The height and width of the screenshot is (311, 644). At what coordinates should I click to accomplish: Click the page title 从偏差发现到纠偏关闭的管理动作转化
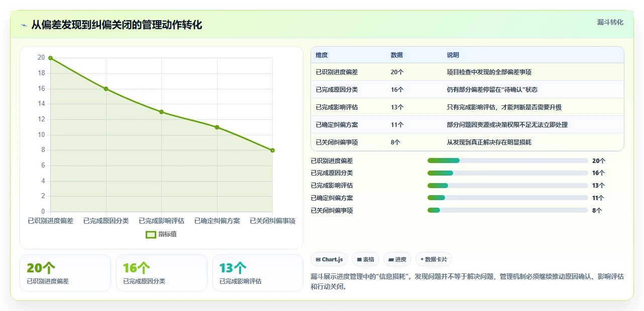117,25
